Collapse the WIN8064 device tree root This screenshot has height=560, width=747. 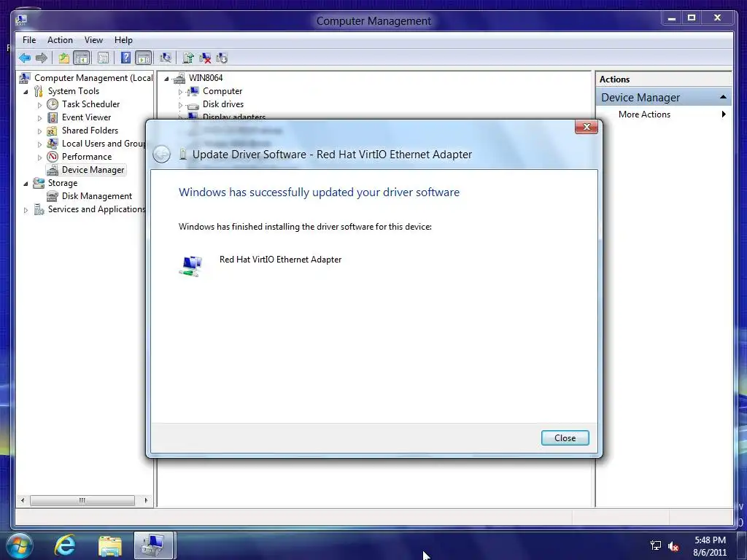coord(166,79)
